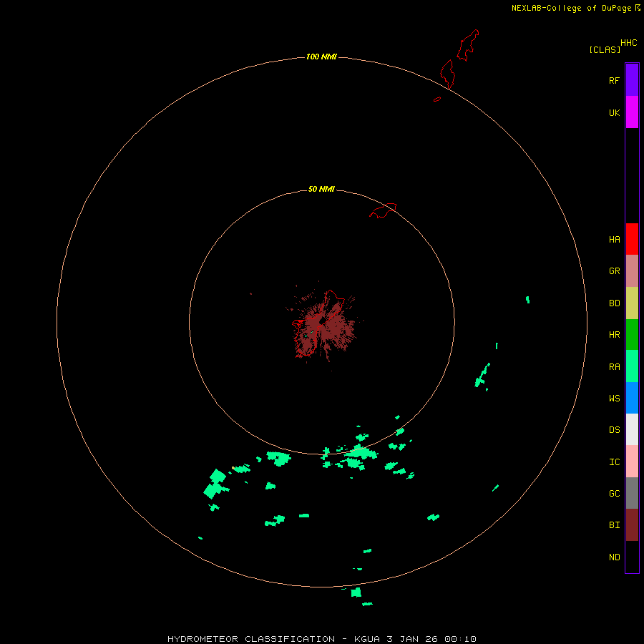Click the 'HR' legend label

click(615, 335)
